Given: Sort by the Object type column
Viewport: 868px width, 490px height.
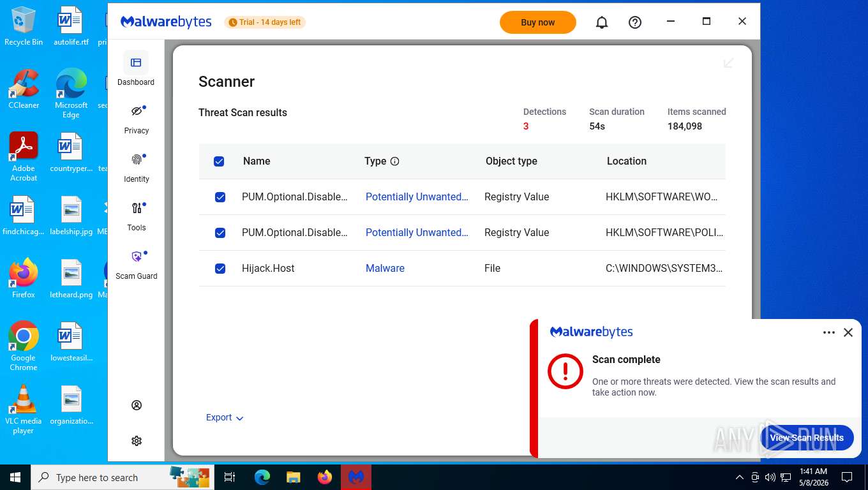Looking at the screenshot, I should 511,161.
